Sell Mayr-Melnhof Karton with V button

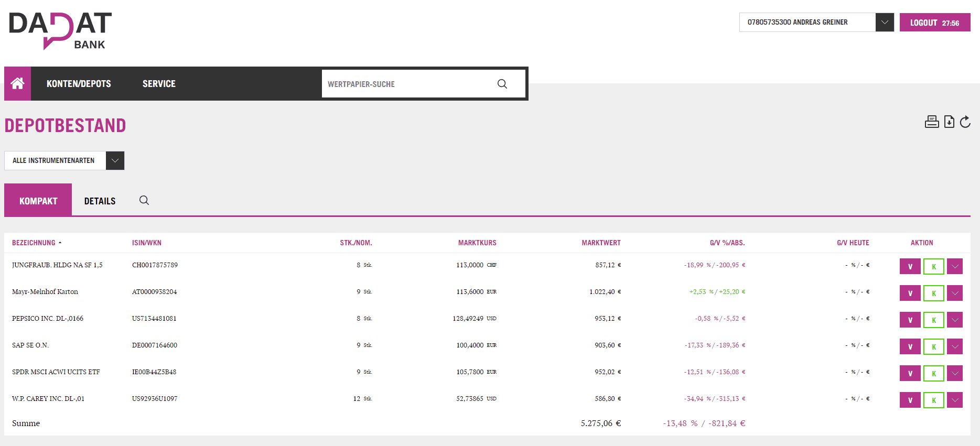(x=910, y=293)
